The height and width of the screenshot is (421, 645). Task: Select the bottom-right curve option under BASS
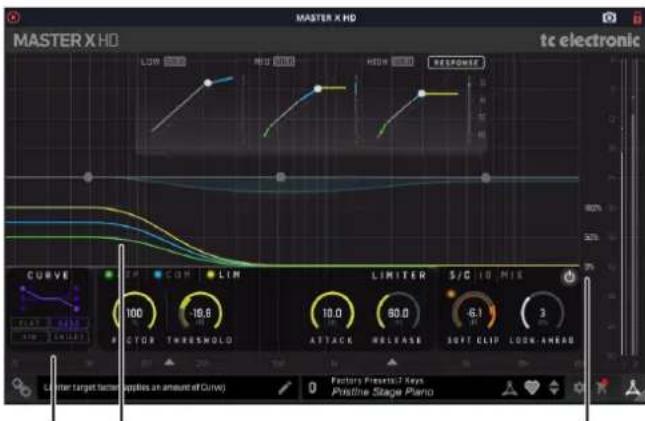pos(69,337)
